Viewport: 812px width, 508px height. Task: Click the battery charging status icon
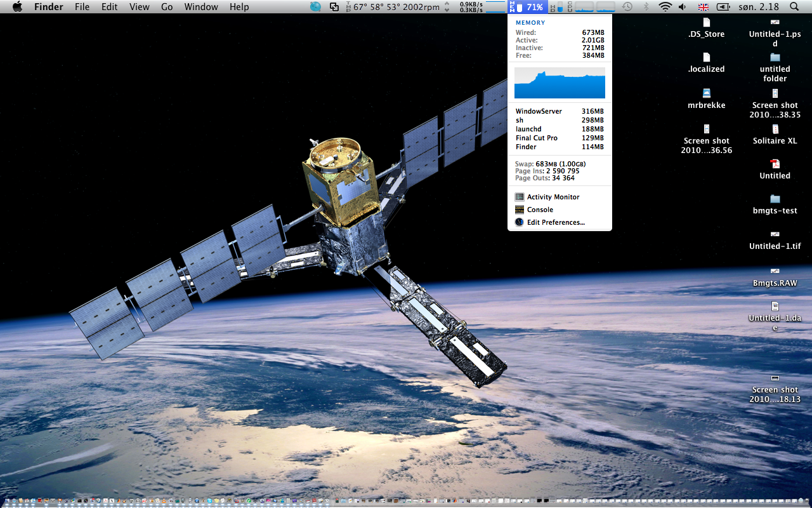723,7
